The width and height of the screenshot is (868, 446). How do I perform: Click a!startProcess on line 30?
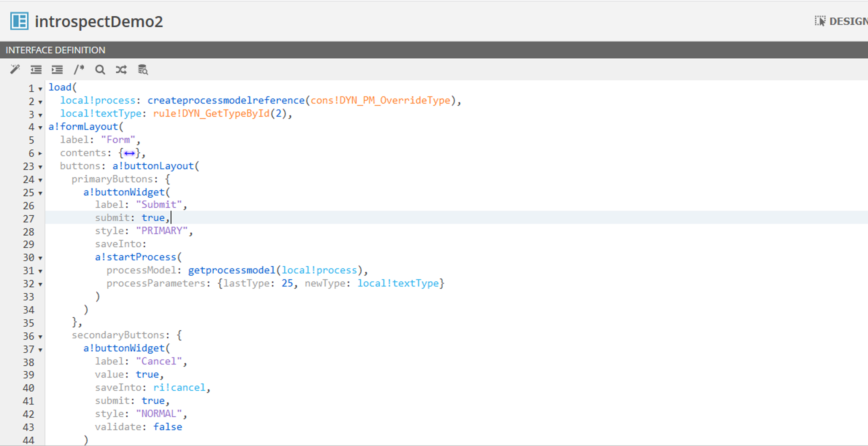pyautogui.click(x=135, y=257)
